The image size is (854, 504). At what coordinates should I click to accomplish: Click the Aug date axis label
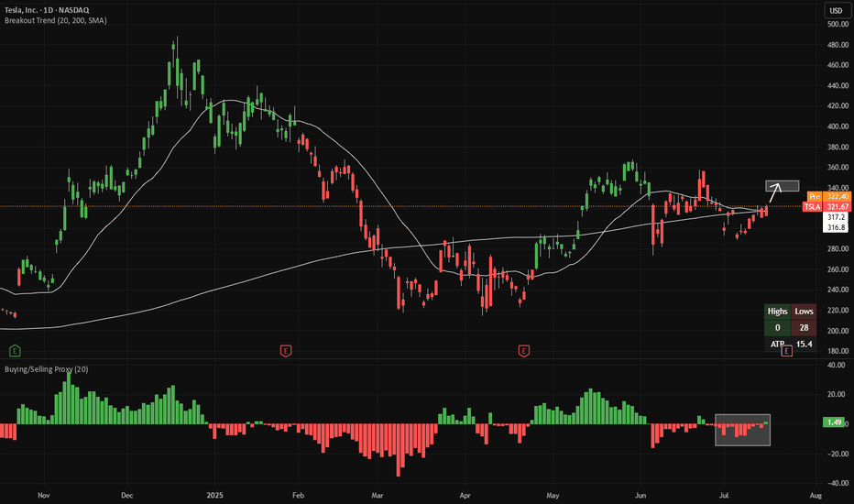tap(816, 495)
